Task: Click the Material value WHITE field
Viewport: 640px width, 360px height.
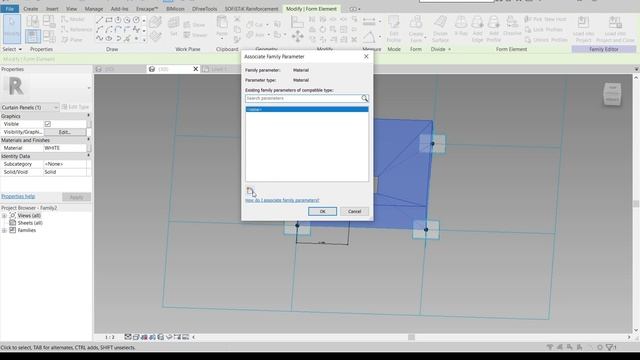Action: (x=64, y=148)
